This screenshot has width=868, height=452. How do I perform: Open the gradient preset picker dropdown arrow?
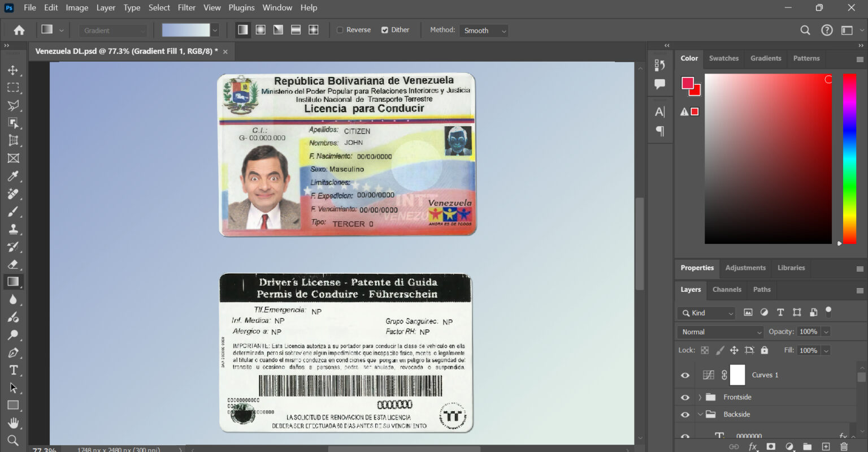[215, 30]
